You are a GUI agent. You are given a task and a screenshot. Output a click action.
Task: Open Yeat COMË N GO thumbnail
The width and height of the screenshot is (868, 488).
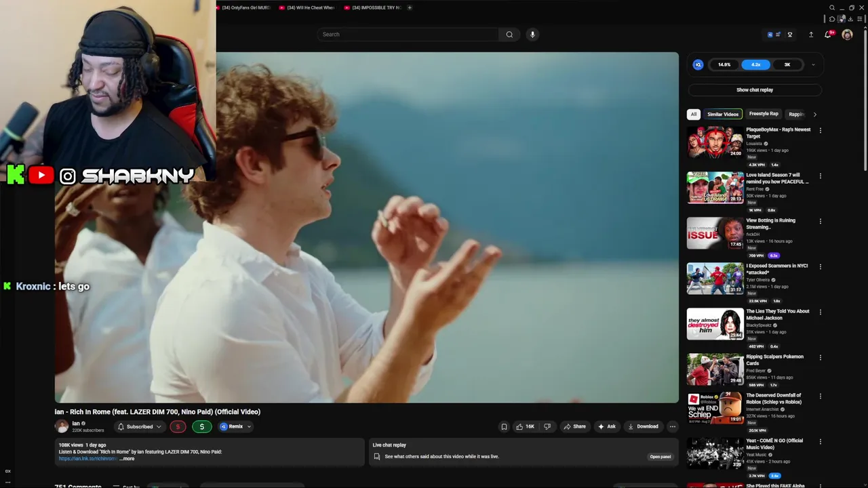pyautogui.click(x=715, y=453)
